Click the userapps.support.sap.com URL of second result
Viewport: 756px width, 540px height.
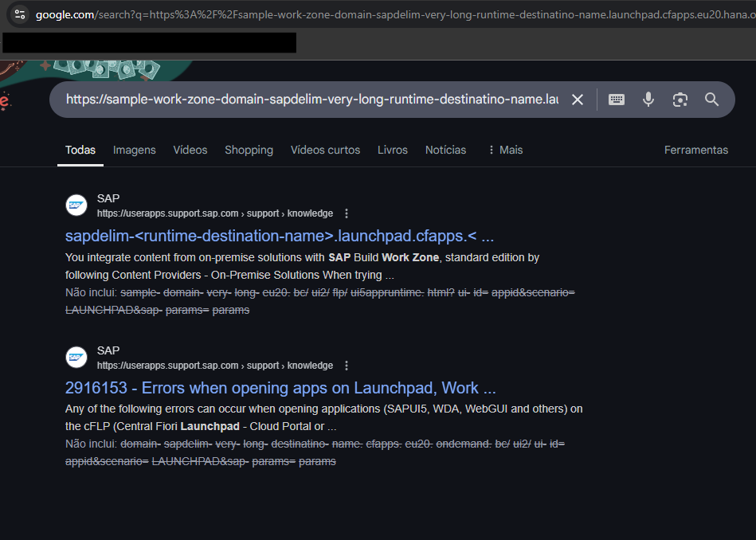point(215,366)
